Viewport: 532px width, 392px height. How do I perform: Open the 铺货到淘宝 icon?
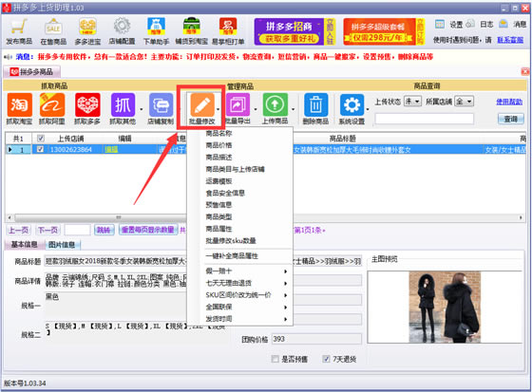(x=192, y=30)
